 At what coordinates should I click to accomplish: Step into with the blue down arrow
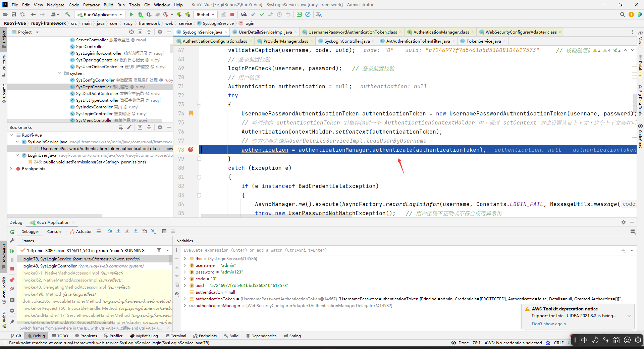pos(118,231)
